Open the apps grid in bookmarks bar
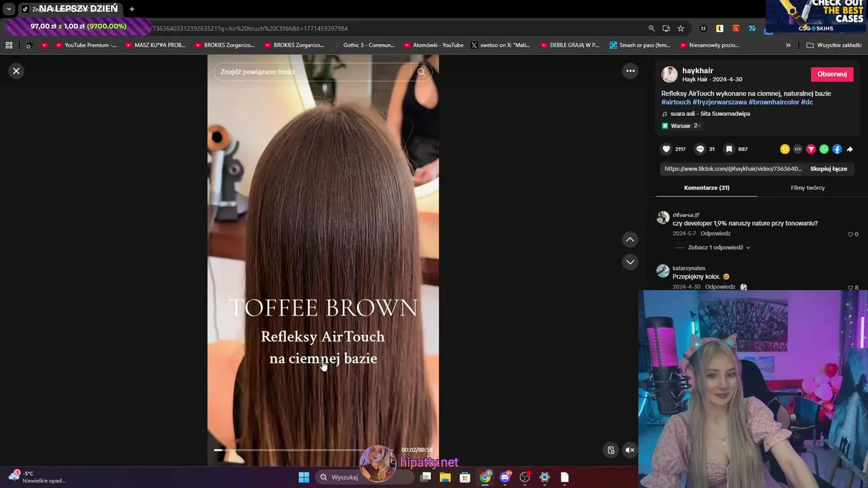 (x=9, y=45)
